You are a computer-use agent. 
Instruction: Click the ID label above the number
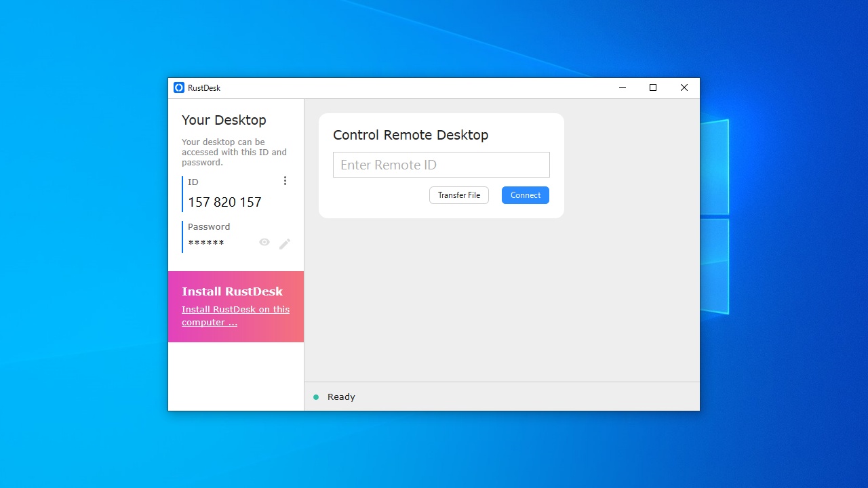click(x=193, y=182)
